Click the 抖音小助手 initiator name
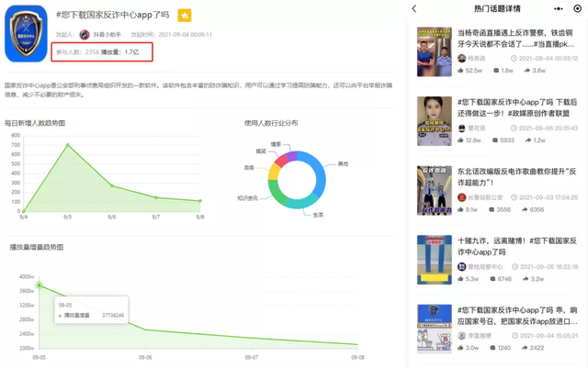Screen dimensions: 588x368 [x=107, y=35]
